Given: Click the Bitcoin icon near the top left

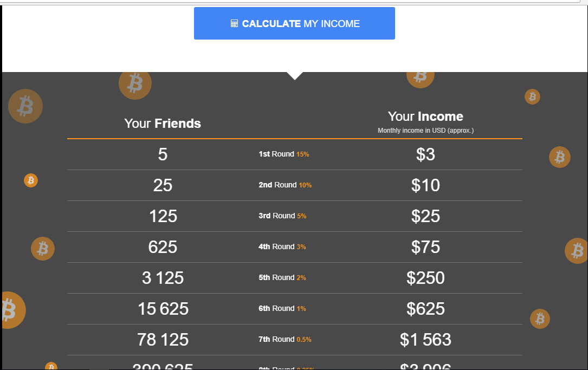Looking at the screenshot, I should [25, 106].
